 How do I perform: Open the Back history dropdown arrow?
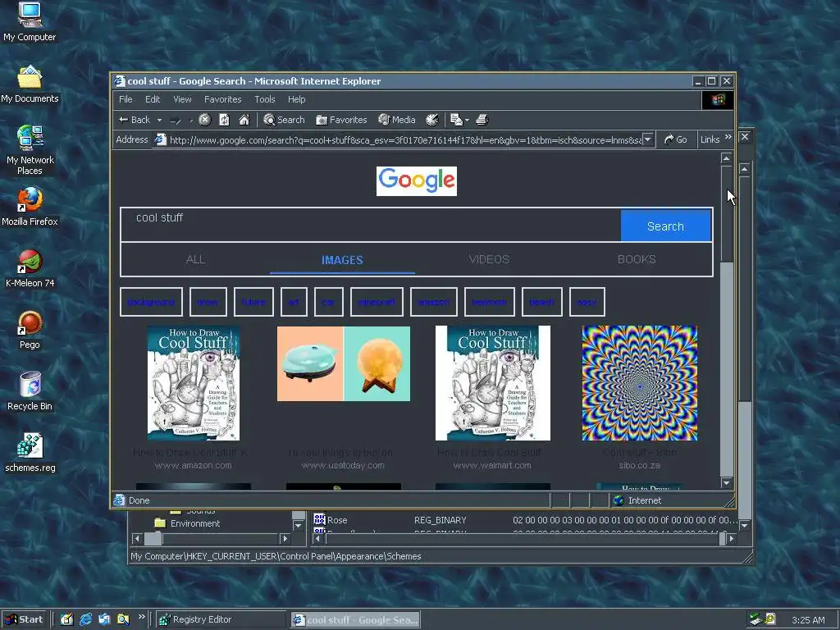point(159,121)
